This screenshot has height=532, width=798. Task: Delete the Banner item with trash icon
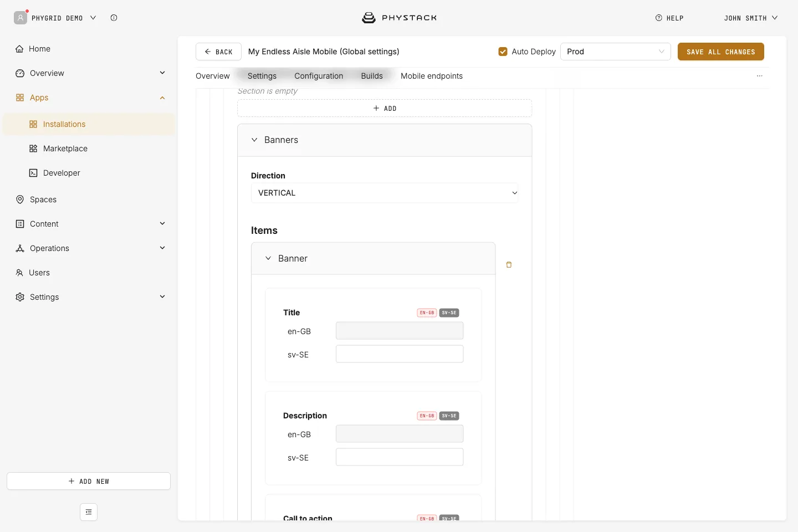[509, 265]
